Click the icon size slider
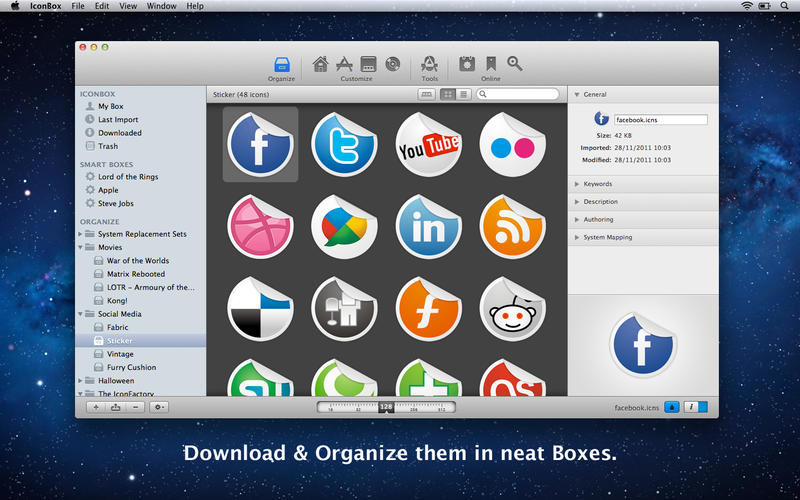This screenshot has width=800, height=500. 386,407
